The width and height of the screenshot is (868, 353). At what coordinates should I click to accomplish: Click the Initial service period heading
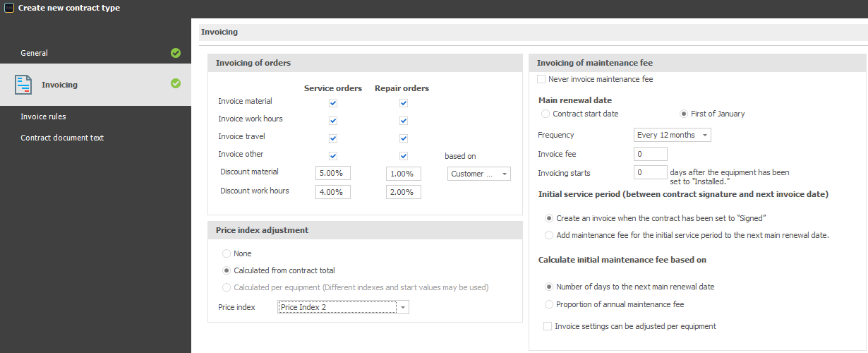[x=683, y=193]
